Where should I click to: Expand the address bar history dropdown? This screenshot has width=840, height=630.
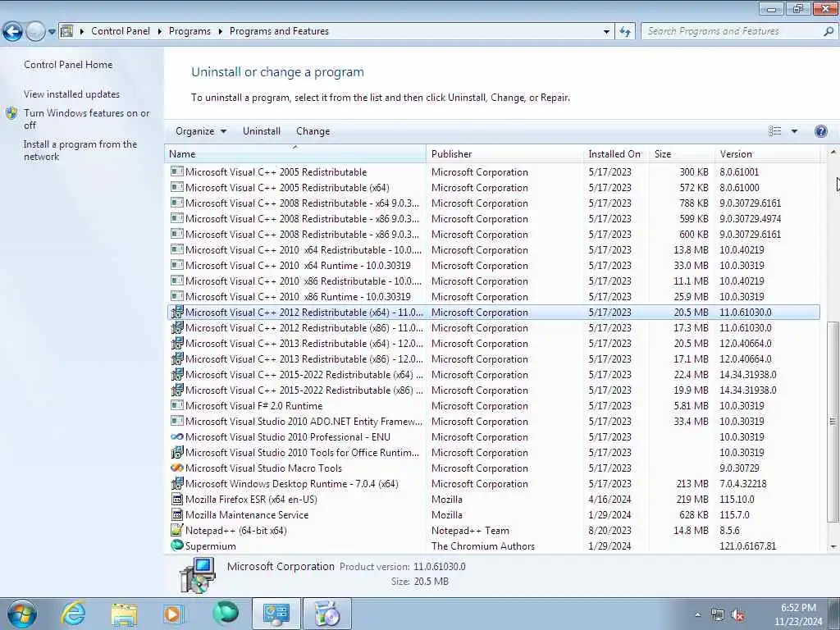click(x=606, y=32)
